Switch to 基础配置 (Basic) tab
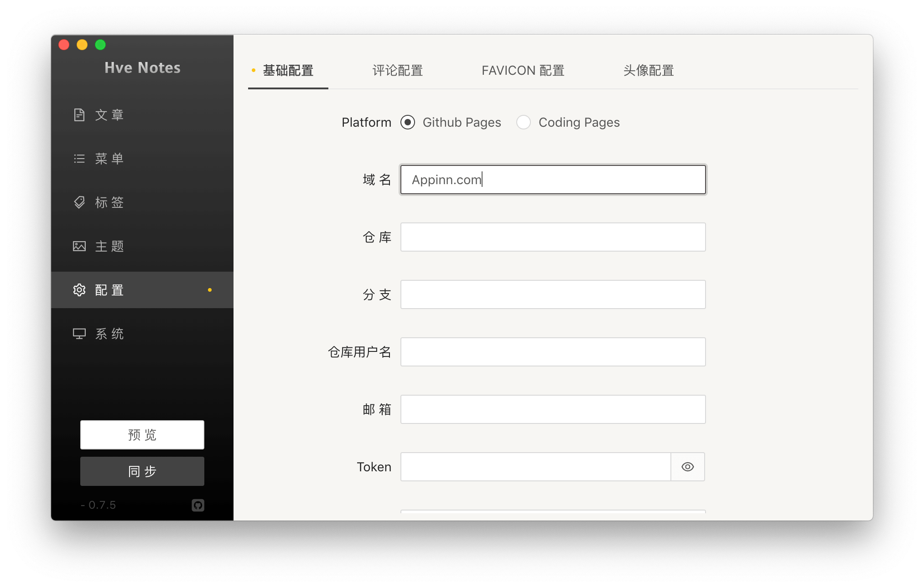The image size is (924, 588). click(288, 69)
